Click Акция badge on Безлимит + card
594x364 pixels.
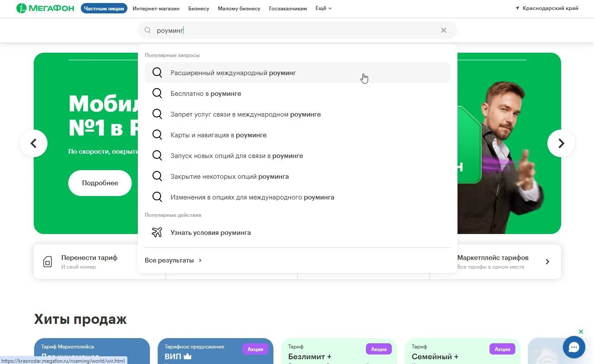pyautogui.click(x=379, y=349)
